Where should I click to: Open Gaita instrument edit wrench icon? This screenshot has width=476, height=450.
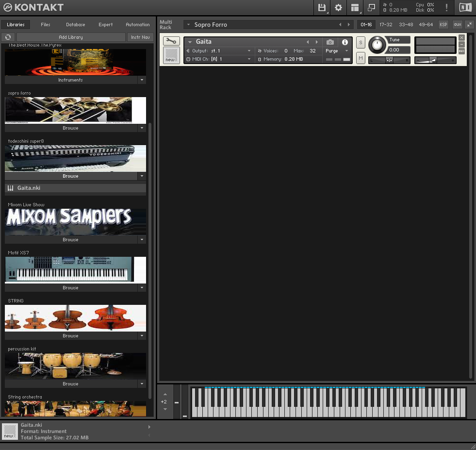pyautogui.click(x=171, y=41)
